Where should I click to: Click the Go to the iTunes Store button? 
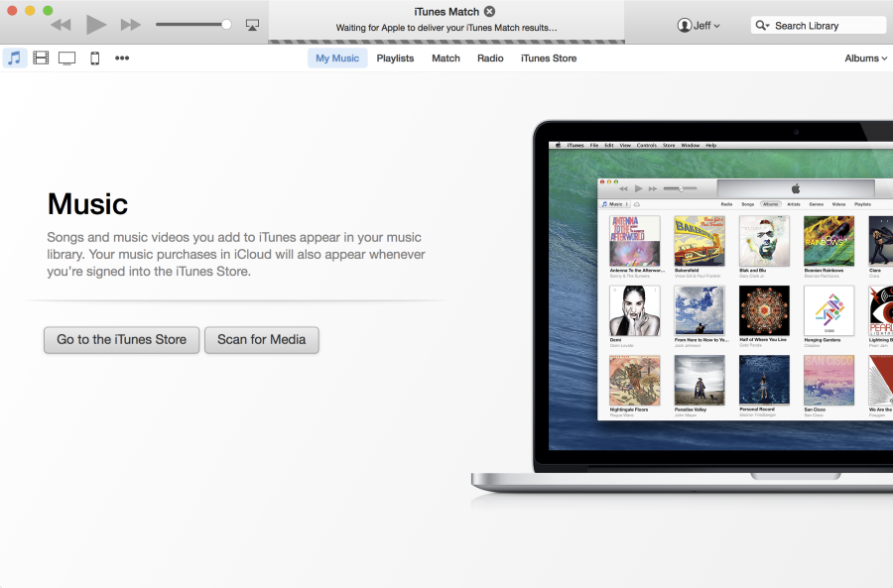[122, 340]
